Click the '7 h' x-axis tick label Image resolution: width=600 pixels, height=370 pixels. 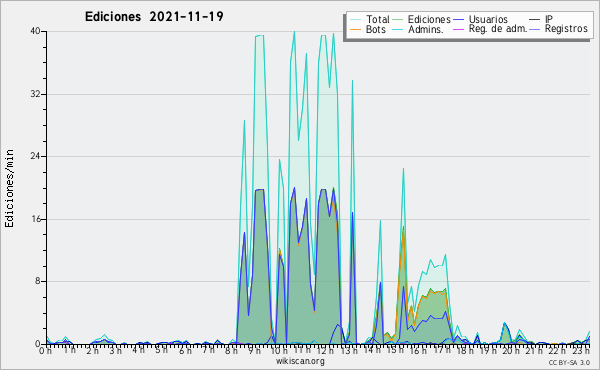click(x=208, y=350)
